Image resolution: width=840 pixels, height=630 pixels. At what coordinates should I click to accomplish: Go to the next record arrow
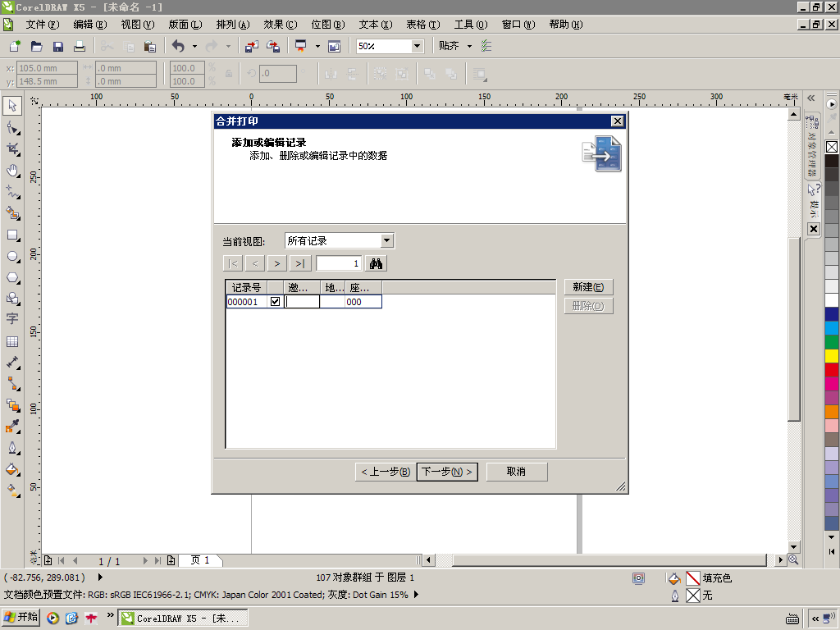(277, 263)
